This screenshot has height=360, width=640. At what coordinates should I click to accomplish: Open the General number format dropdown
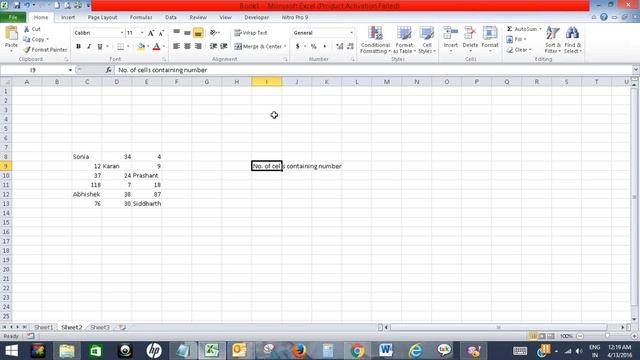[351, 33]
